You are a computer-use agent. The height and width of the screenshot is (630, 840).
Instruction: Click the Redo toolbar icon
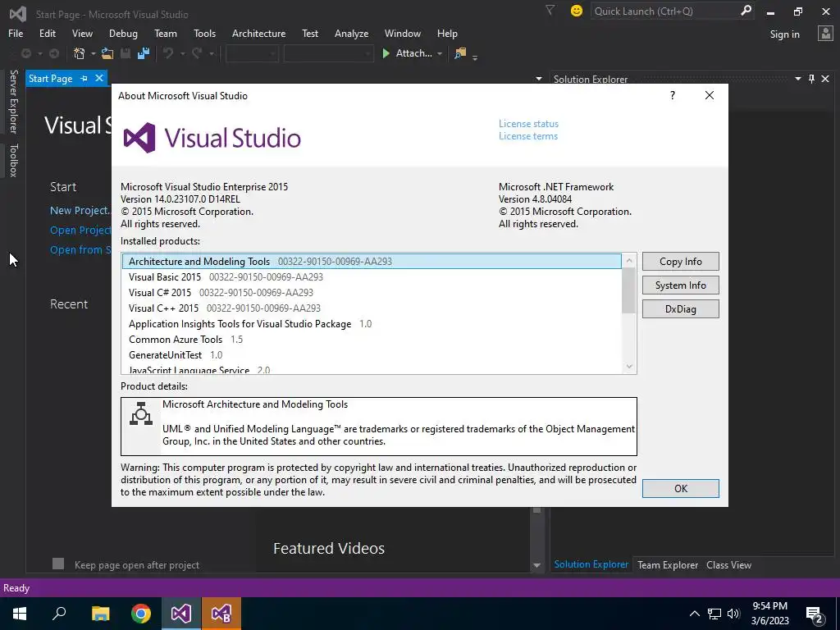click(197, 53)
